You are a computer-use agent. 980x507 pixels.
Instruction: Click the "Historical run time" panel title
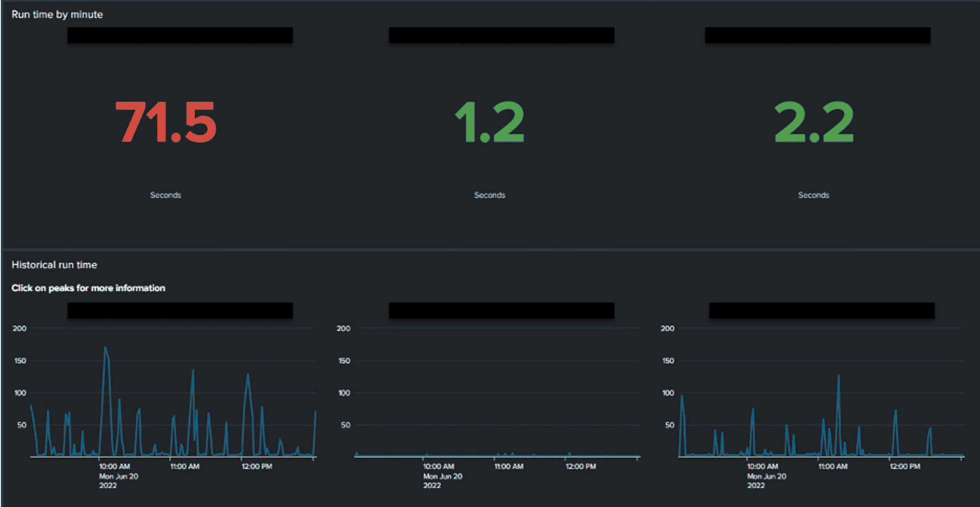[54, 265]
